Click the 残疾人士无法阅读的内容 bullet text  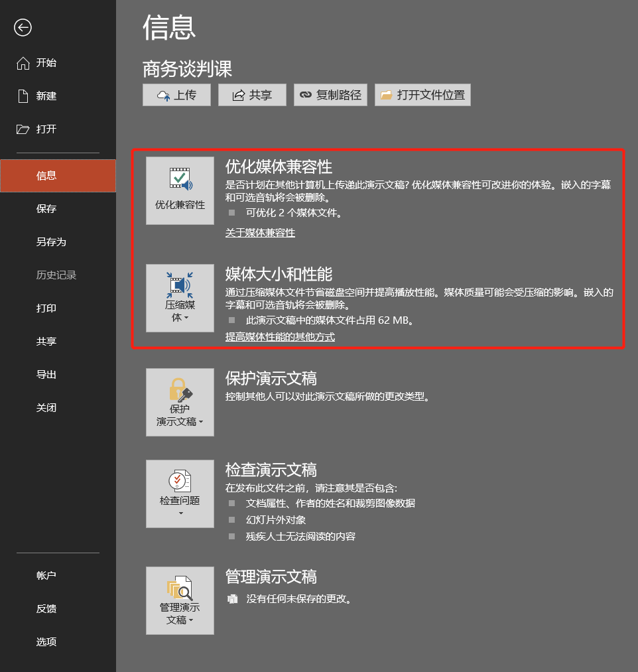[300, 537]
